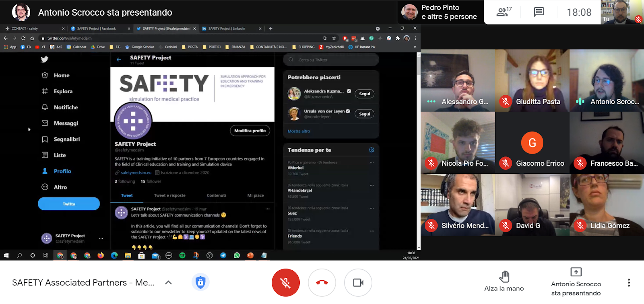
Task: Switch to SAFETY Project LinkedIn tab
Action: (x=231, y=29)
